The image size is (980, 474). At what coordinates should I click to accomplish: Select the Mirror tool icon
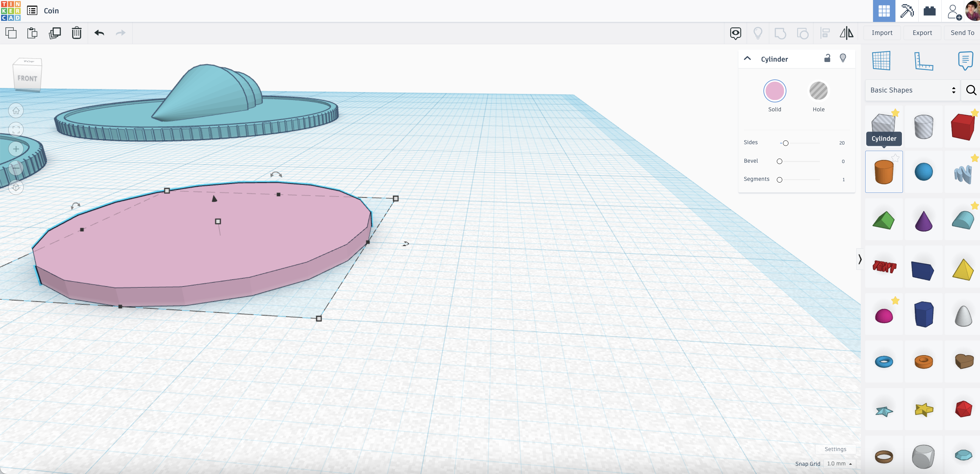846,33
